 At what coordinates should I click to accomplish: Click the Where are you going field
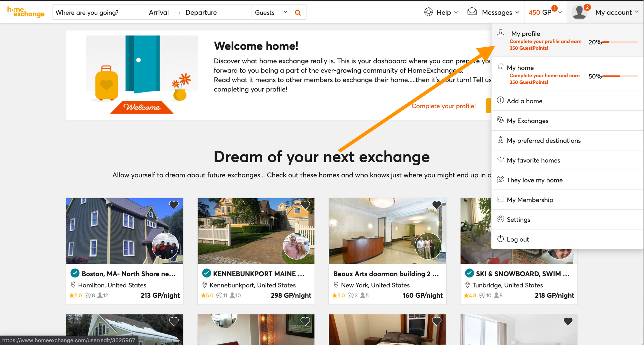pos(98,13)
